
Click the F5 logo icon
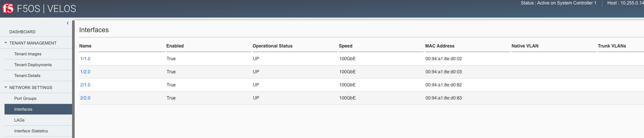(x=8, y=8)
